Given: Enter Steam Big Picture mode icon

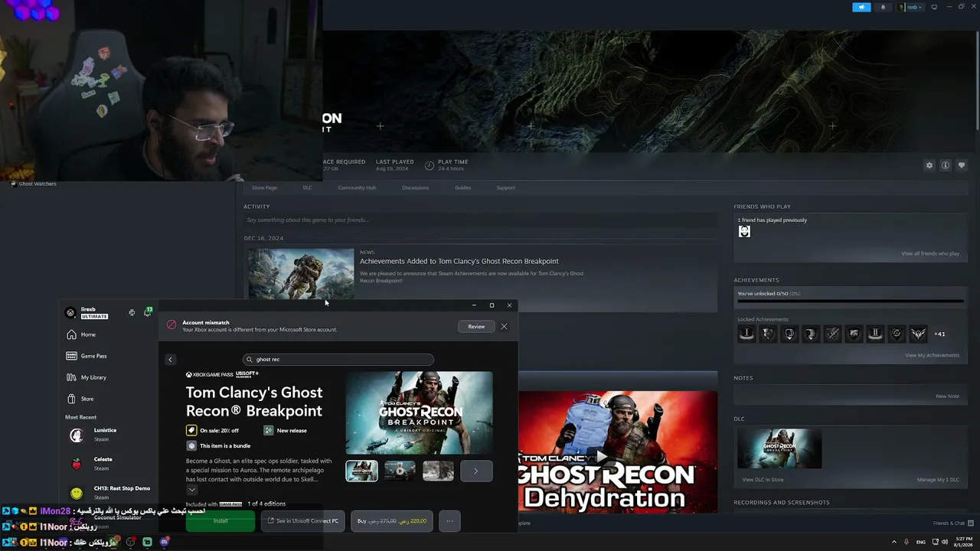Looking at the screenshot, I should click(934, 7).
